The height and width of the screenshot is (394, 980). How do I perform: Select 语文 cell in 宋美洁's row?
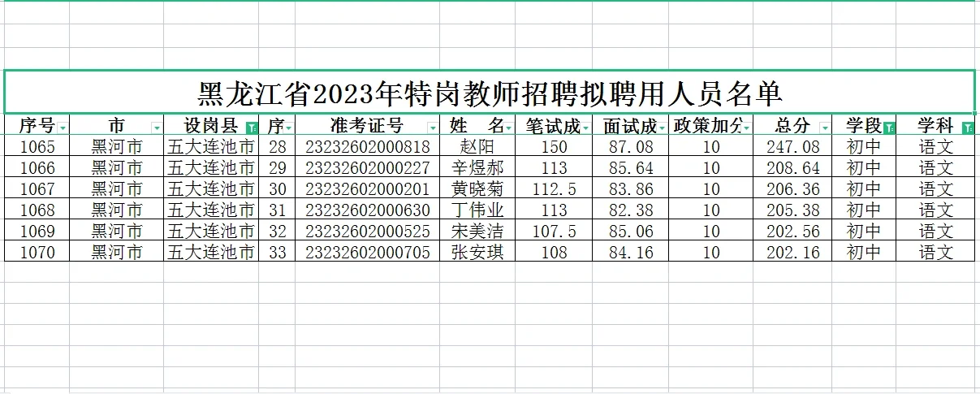pyautogui.click(x=936, y=232)
